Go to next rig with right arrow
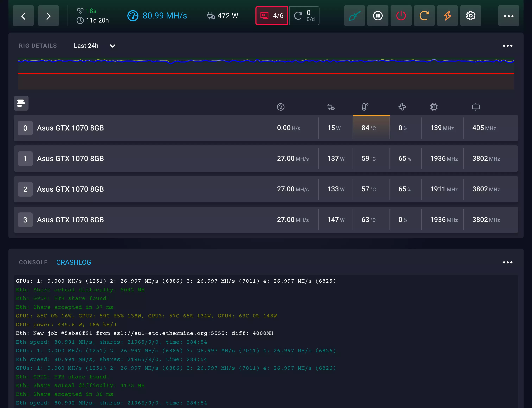The height and width of the screenshot is (408, 532). click(48, 16)
